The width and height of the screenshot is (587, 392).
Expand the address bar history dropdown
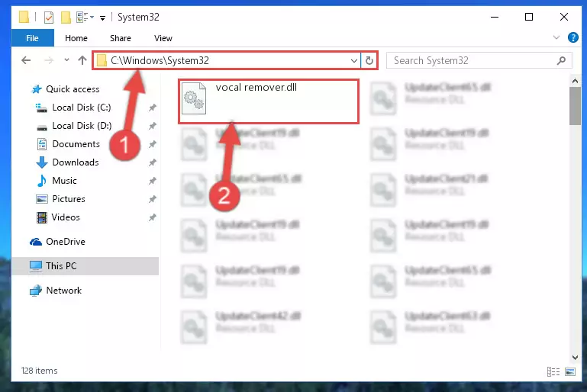tap(353, 60)
